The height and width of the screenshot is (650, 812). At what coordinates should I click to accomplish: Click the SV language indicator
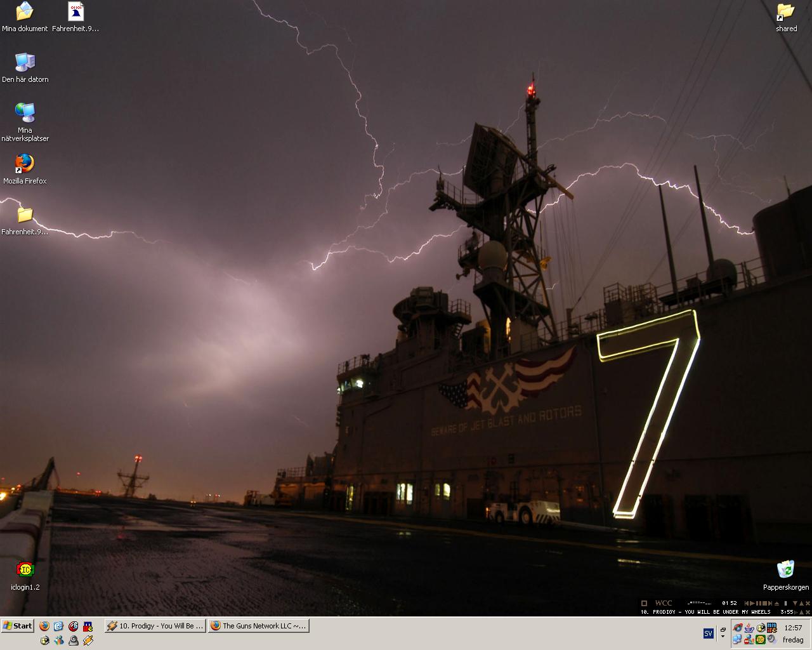709,633
